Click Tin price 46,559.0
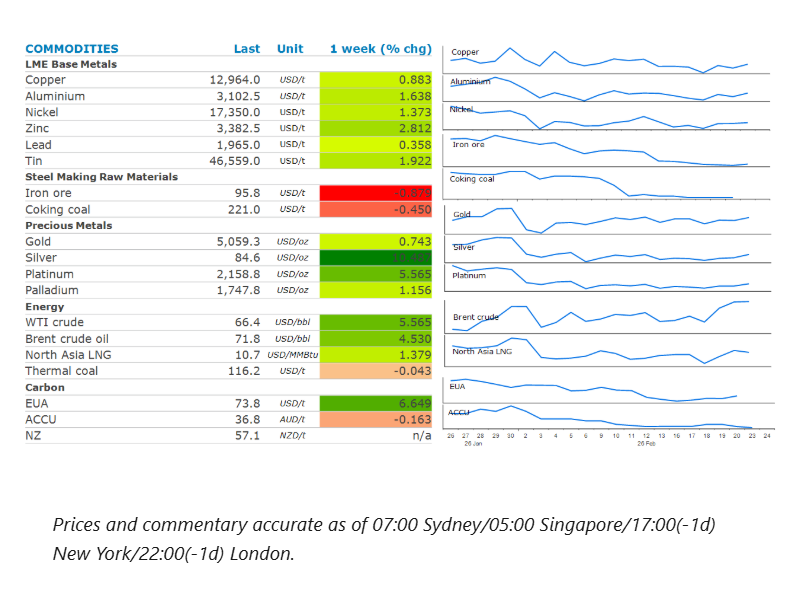Image resolution: width=797 pixels, height=601 pixels. click(x=235, y=161)
